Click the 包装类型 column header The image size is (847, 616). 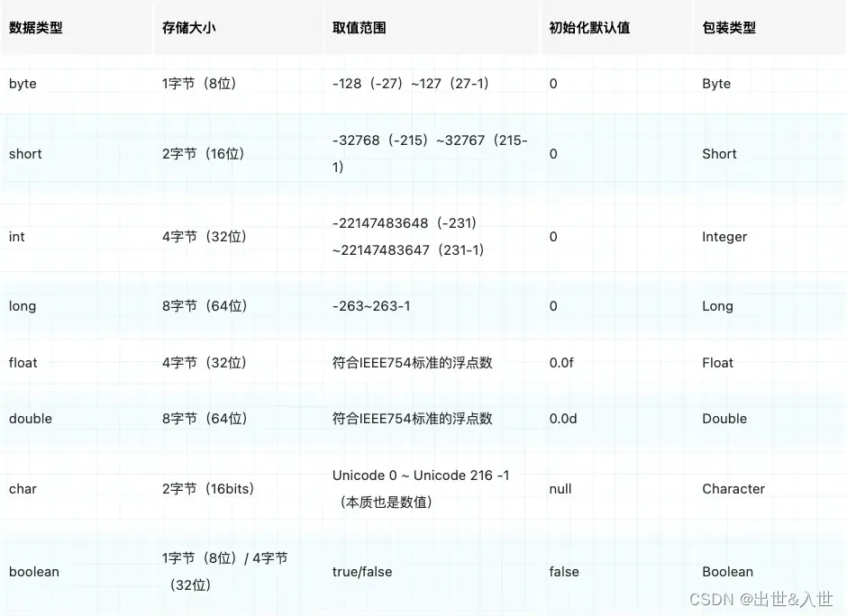point(729,28)
